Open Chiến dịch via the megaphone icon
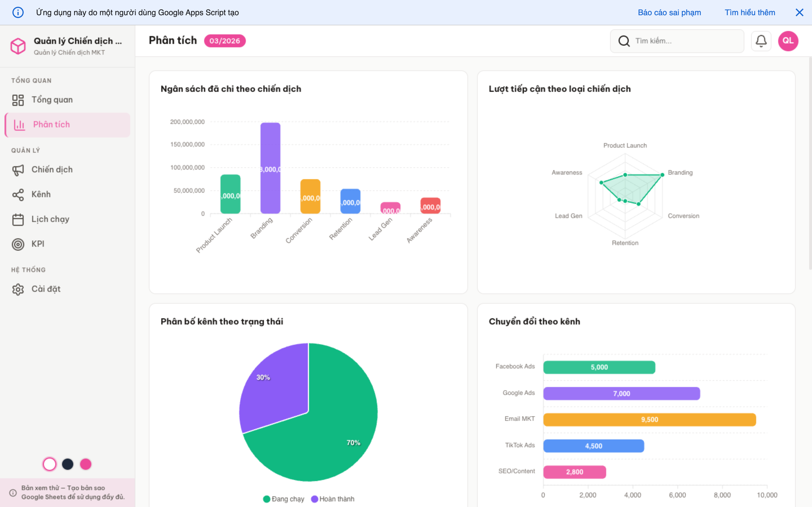812x507 pixels. (x=18, y=170)
